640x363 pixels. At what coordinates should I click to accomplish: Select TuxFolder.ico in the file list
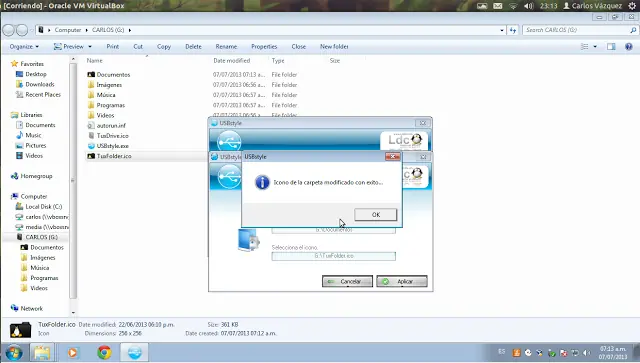tap(114, 156)
